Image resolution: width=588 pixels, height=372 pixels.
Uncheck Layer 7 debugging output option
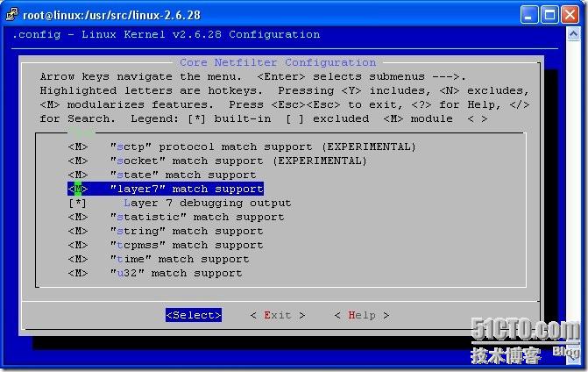[x=78, y=203]
